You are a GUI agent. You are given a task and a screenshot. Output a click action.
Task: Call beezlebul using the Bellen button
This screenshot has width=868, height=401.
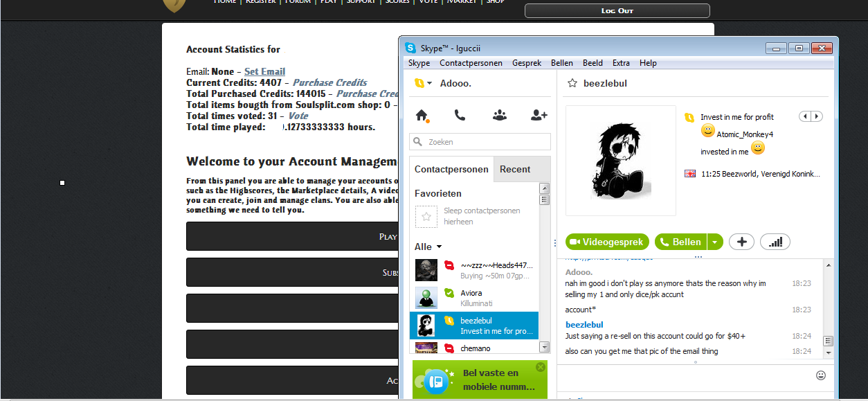pos(680,242)
